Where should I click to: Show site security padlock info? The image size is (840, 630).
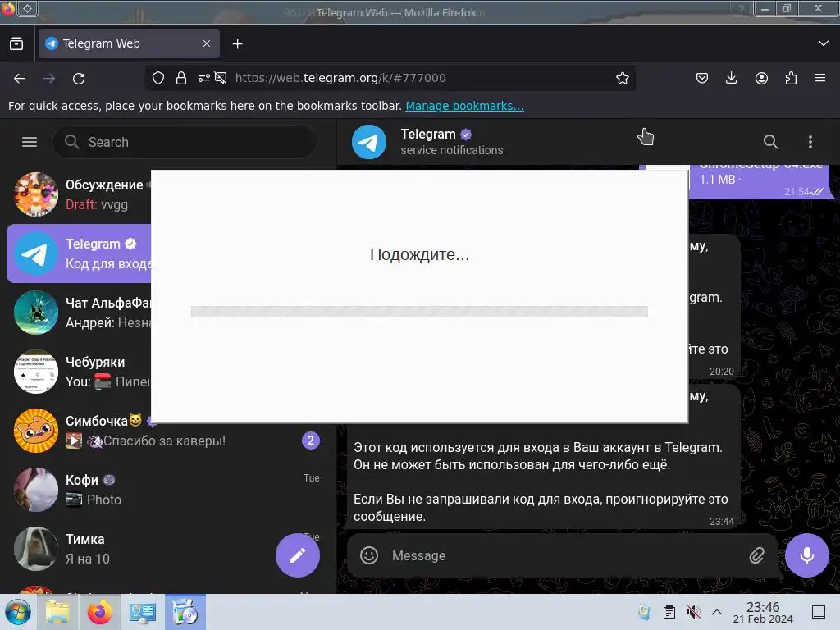pyautogui.click(x=181, y=78)
